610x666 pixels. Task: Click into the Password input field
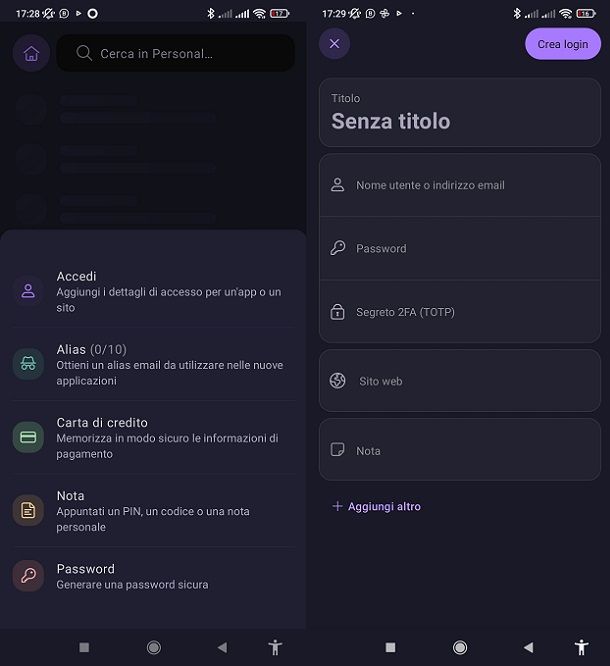click(460, 248)
